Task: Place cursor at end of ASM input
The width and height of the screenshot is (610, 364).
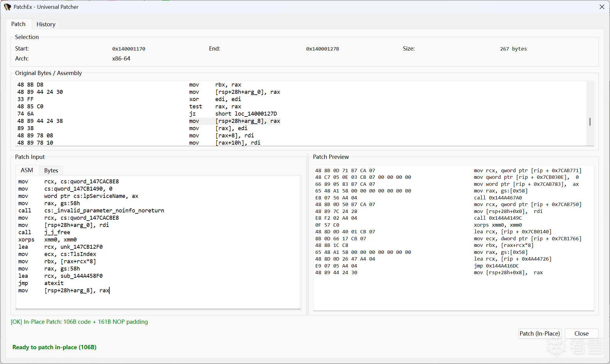Action: click(x=110, y=290)
